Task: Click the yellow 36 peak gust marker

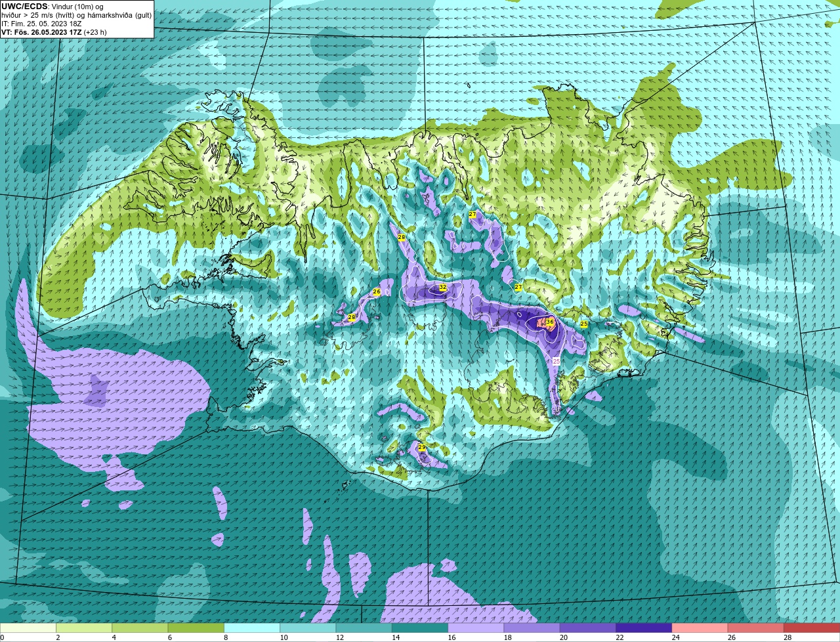Action: (x=550, y=322)
